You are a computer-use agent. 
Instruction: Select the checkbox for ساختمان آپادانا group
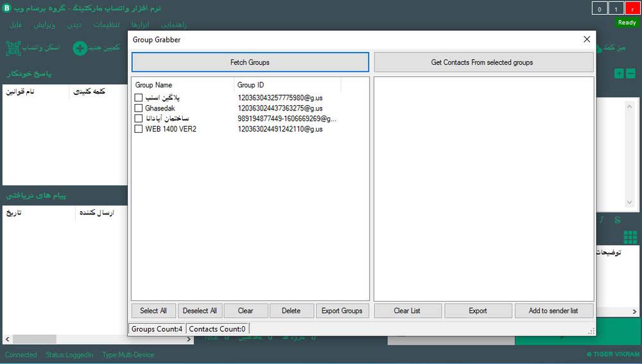pos(138,119)
